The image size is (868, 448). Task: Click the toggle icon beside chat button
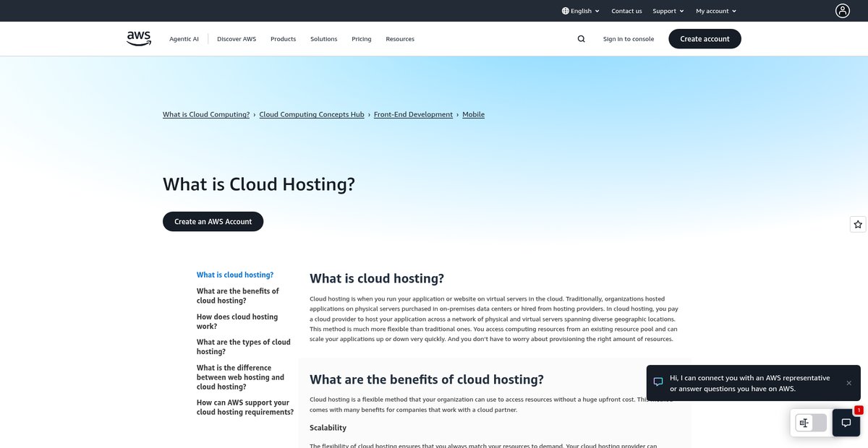click(x=811, y=423)
